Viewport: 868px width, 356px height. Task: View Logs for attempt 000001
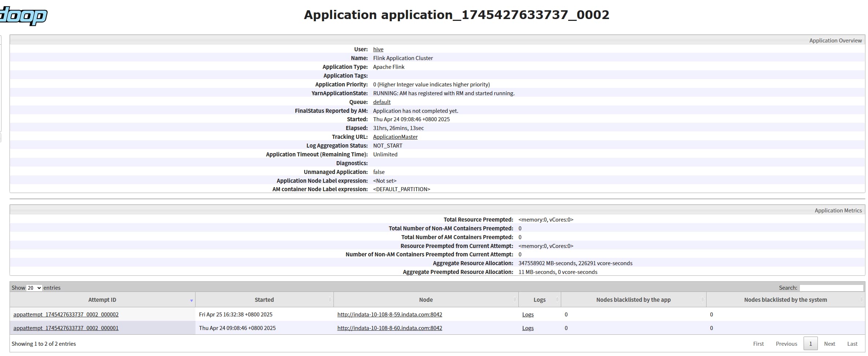pyautogui.click(x=528, y=328)
